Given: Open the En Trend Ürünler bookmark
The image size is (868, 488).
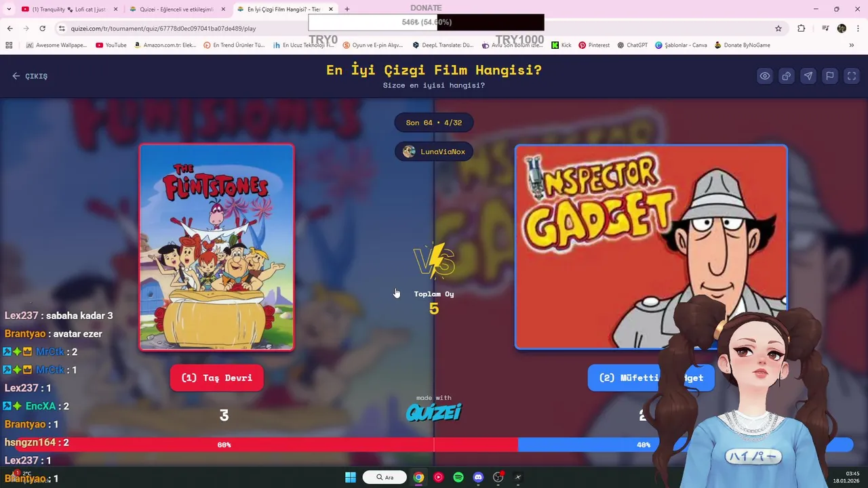Looking at the screenshot, I should [235, 45].
